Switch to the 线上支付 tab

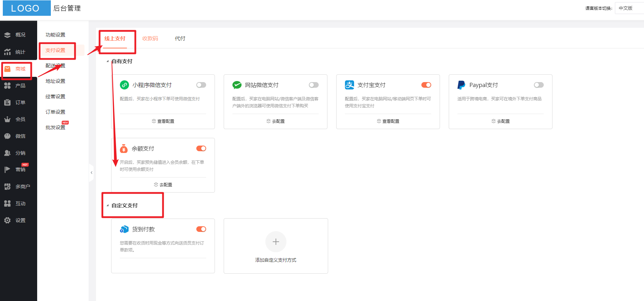(x=115, y=39)
